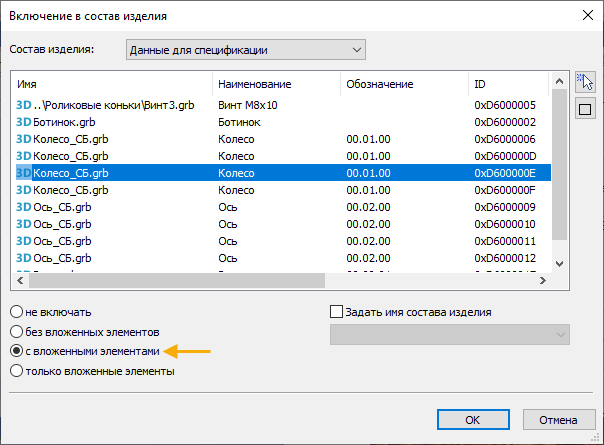This screenshot has height=445, width=604.
Task: Expand the greyed-out dropdown under "Задать имя"
Action: pos(449,334)
